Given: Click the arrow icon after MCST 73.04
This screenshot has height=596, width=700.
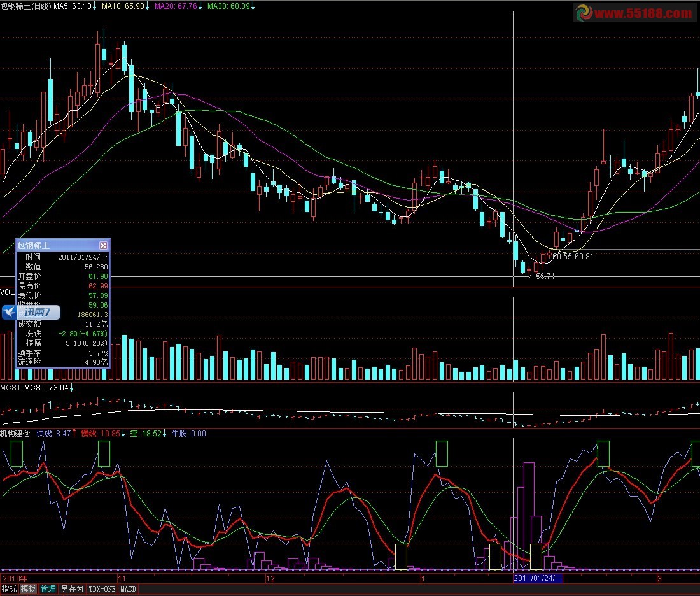Looking at the screenshot, I should click(71, 388).
